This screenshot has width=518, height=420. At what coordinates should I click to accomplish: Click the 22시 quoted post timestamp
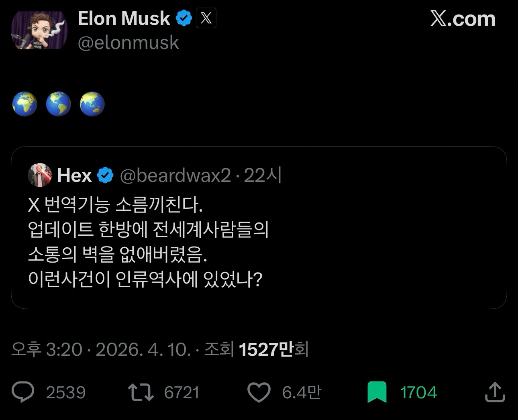pyautogui.click(x=263, y=175)
